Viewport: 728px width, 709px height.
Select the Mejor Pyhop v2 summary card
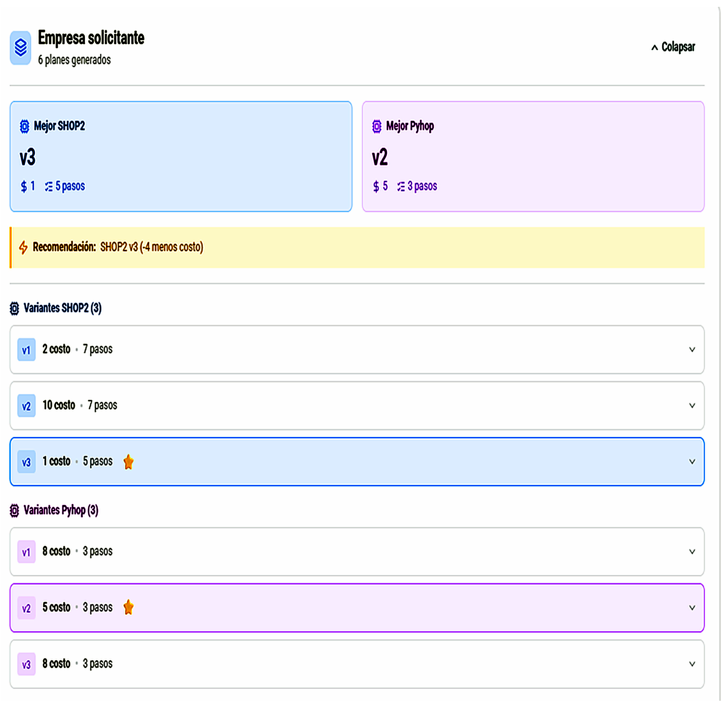pyautogui.click(x=533, y=156)
